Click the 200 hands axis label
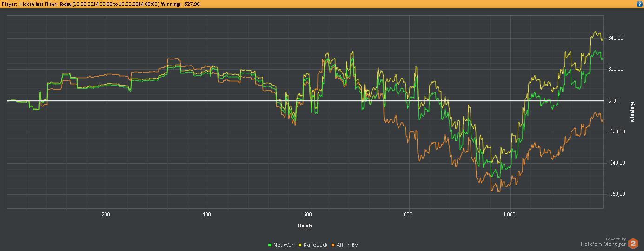The height and width of the screenshot is (251, 644). [x=106, y=214]
